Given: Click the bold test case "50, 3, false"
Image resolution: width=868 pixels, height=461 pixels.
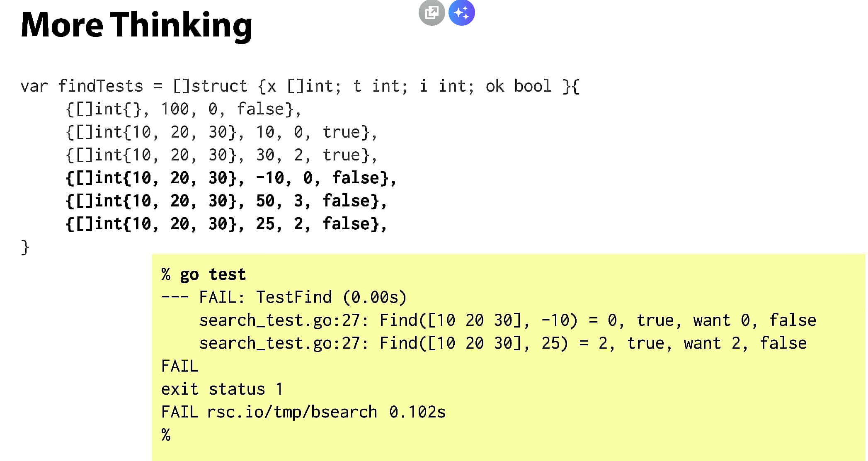Looking at the screenshot, I should [x=226, y=201].
